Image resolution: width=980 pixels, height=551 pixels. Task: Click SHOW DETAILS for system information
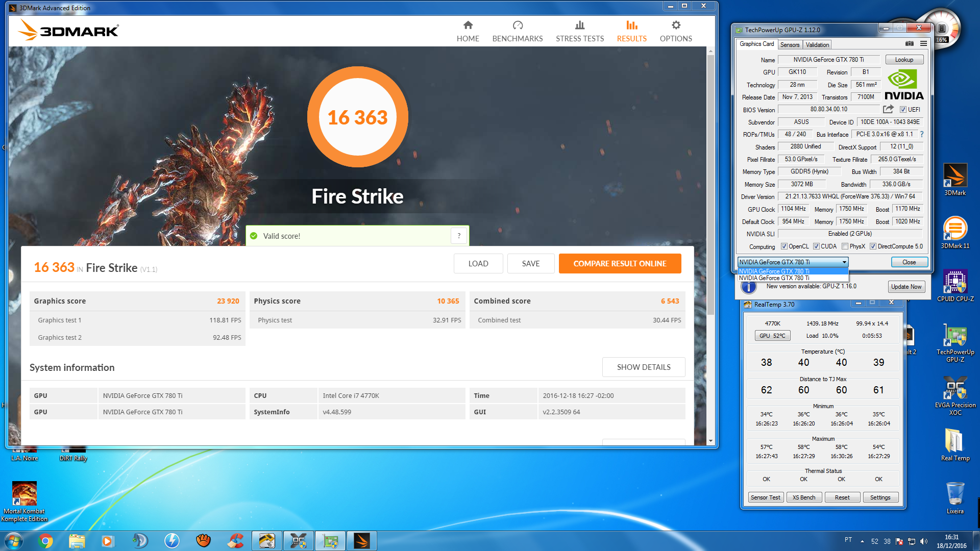coord(644,367)
